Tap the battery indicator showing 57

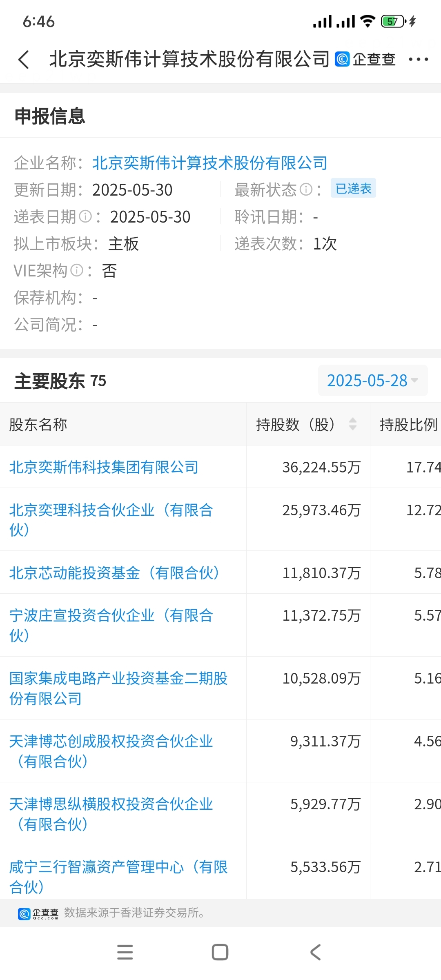coord(393,21)
